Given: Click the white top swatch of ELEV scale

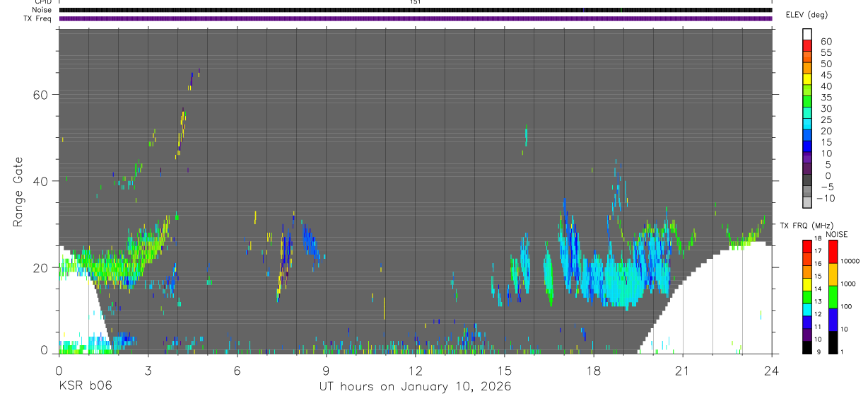Looking at the screenshot, I should (x=807, y=33).
